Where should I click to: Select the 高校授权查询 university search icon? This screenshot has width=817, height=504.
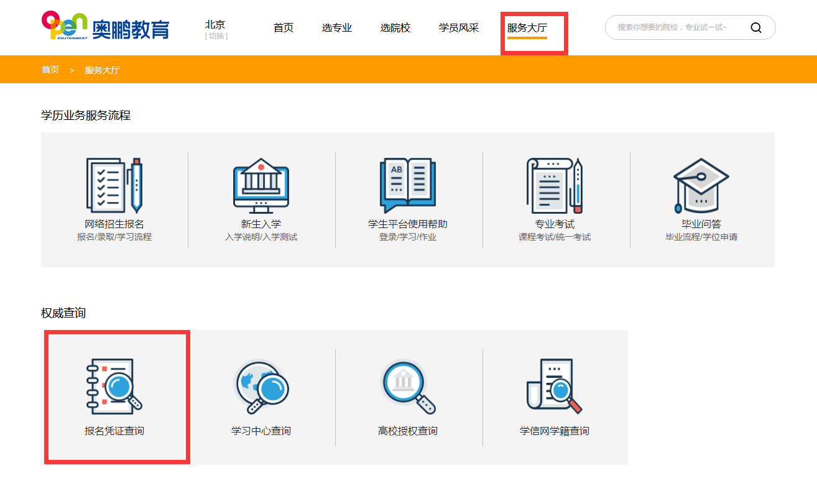(x=407, y=384)
